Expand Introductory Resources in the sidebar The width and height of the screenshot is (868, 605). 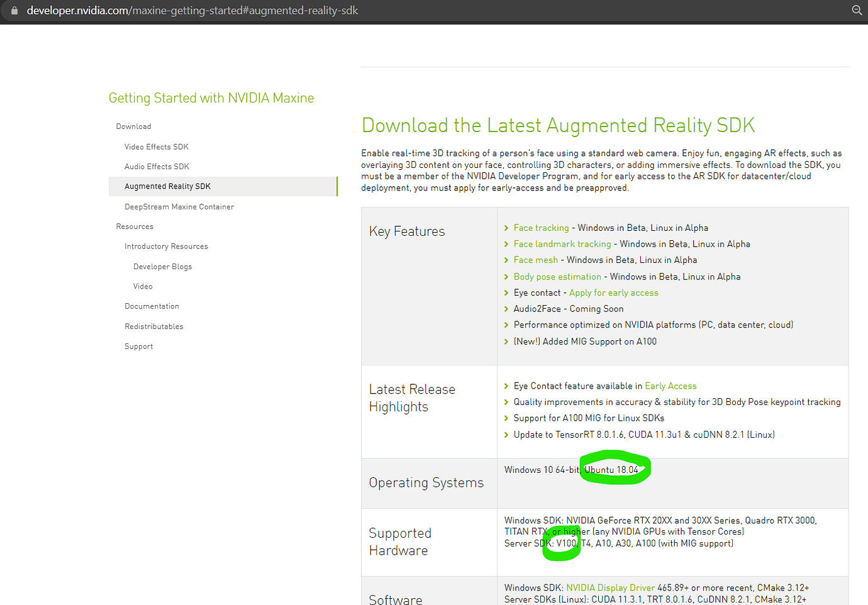click(x=166, y=246)
